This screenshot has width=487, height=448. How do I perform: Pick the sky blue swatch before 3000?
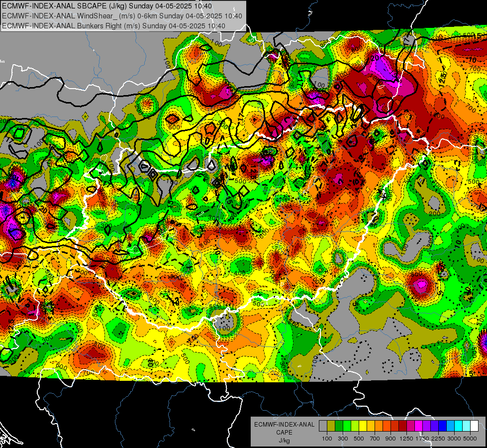[x=450, y=426]
